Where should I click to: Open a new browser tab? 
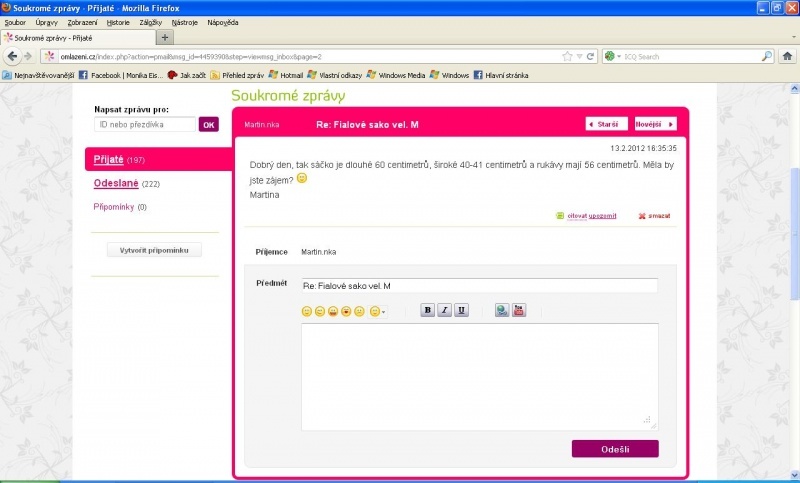tap(165, 37)
